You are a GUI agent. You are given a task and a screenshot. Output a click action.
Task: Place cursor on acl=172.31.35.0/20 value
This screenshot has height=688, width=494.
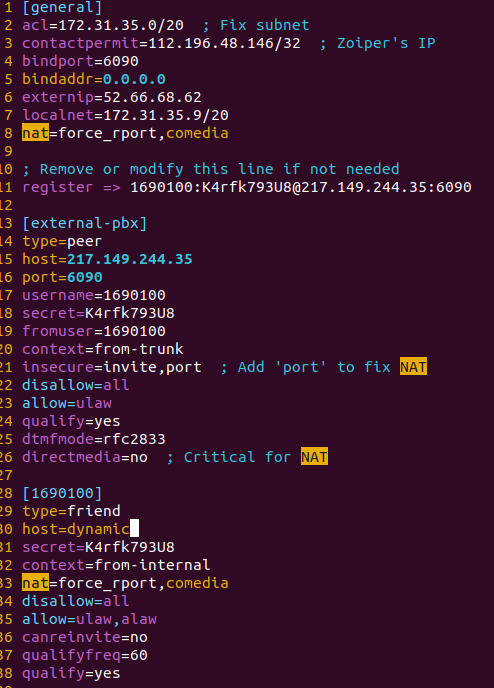coord(121,25)
